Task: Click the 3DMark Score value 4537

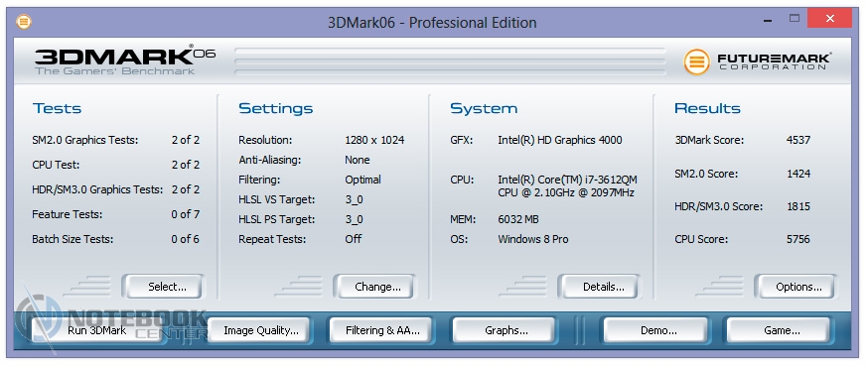Action: pos(798,140)
